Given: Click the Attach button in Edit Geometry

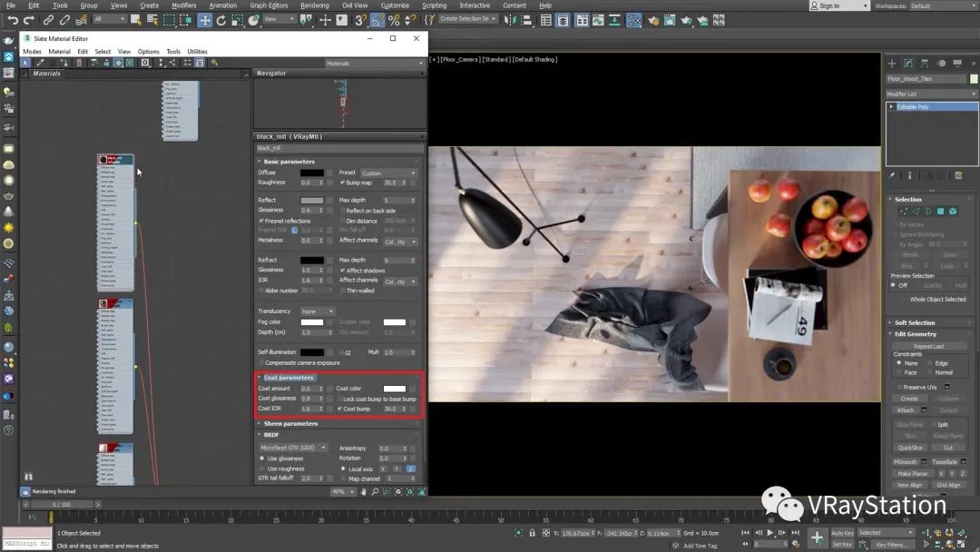Looking at the screenshot, I should coord(906,410).
